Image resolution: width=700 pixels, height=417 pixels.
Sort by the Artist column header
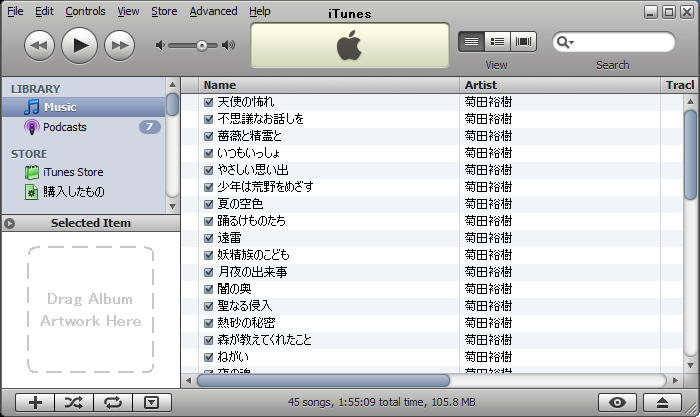pyautogui.click(x=560, y=85)
